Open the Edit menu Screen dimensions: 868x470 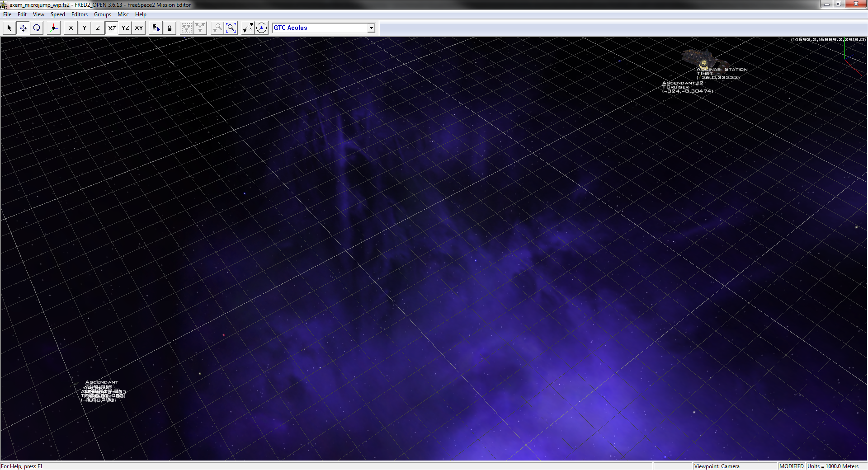pos(22,14)
